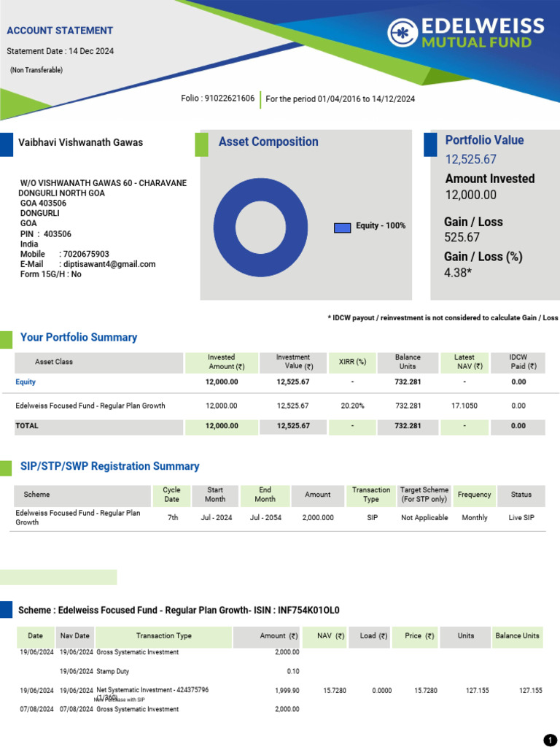This screenshot has width=560, height=747.
Task: Select the Edelweiss Focused Fund portfolio row
Action: point(280,406)
